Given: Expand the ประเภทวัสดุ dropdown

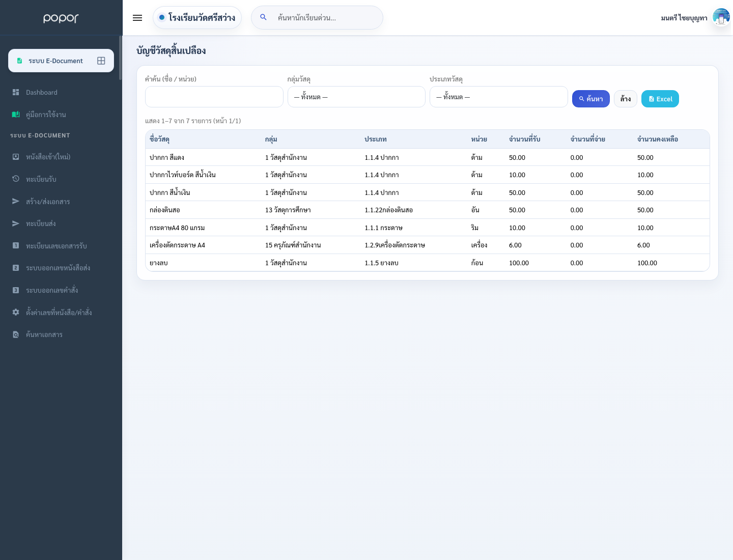Looking at the screenshot, I should 498,97.
